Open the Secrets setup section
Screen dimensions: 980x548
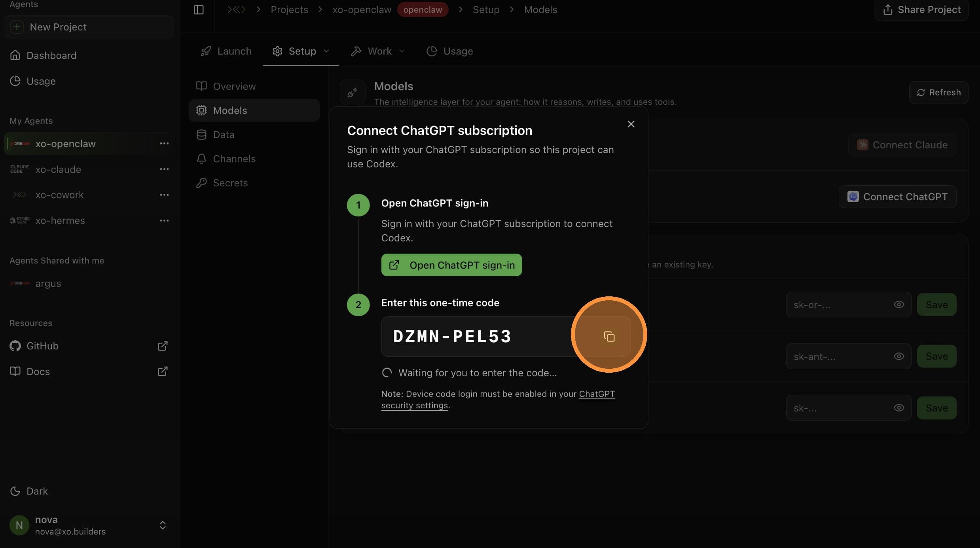(254, 183)
